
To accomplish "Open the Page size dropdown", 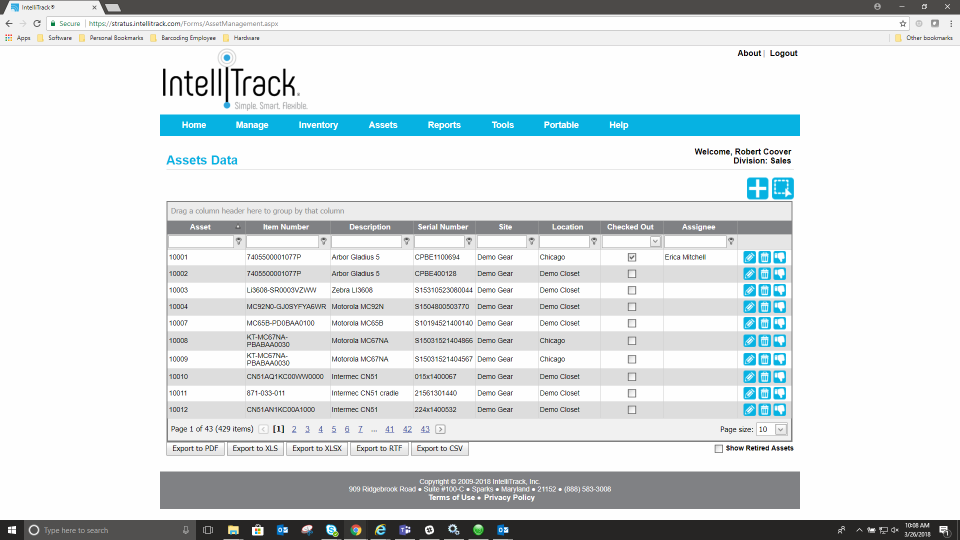I will 781,429.
